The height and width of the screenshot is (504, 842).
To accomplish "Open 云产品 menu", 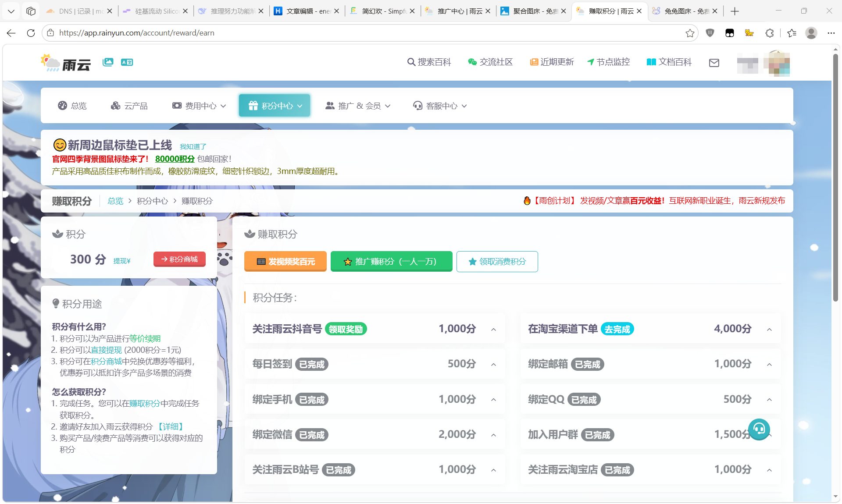I will coord(129,106).
